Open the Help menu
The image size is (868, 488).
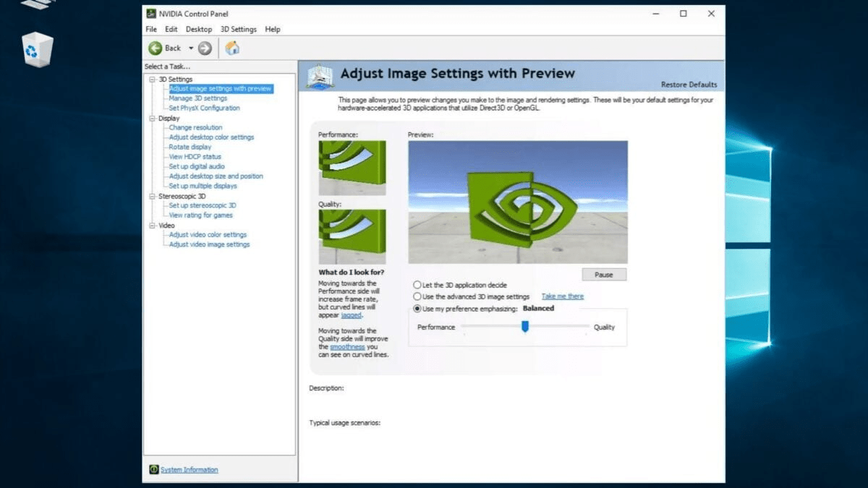(273, 30)
